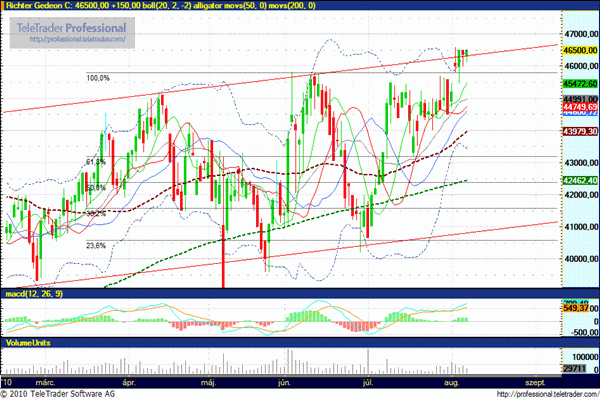Click the aug. month label on time axis
600x400 pixels.
point(452,382)
